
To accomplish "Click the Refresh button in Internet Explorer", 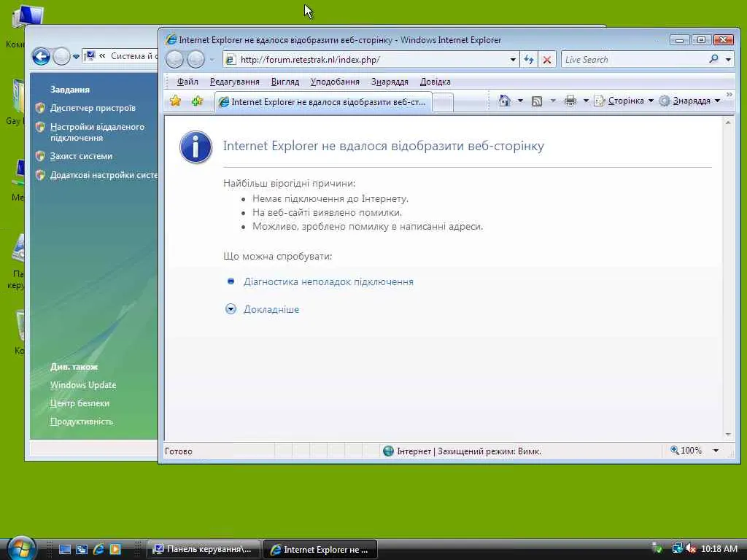I will 529,60.
